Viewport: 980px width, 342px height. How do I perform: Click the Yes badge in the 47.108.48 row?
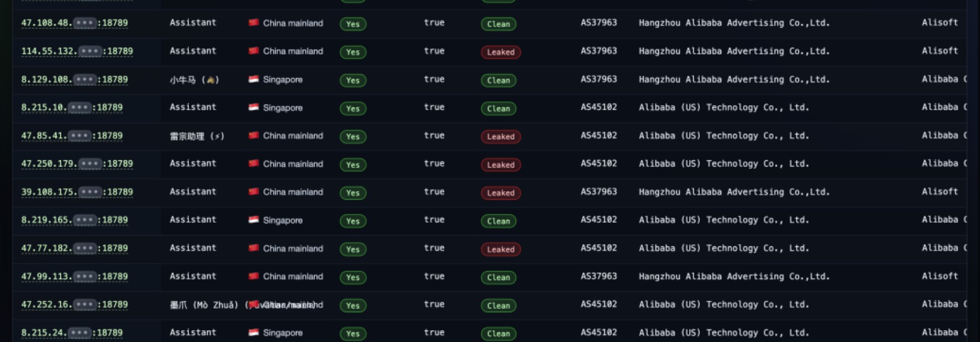[353, 24]
